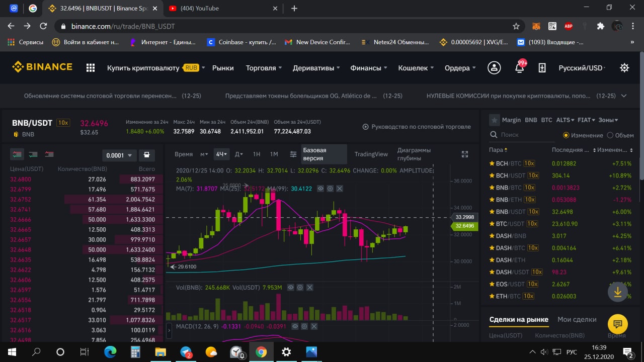The height and width of the screenshot is (362, 644).
Task: Open the Купить криптовалюту menu
Action: [x=155, y=68]
